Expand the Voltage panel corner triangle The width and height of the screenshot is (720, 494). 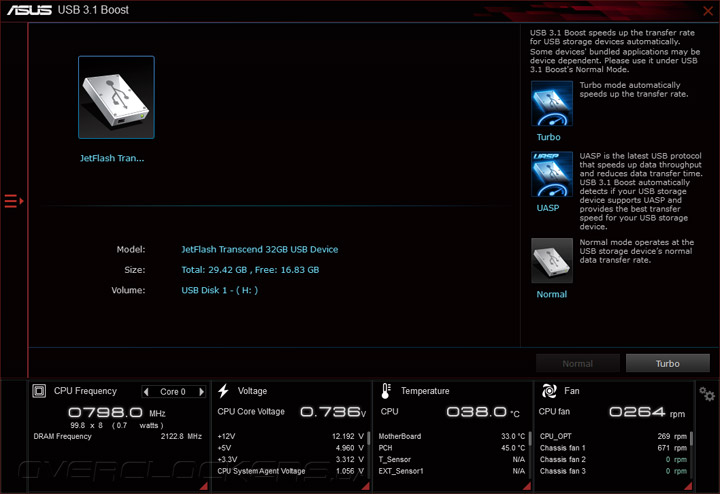click(x=366, y=486)
